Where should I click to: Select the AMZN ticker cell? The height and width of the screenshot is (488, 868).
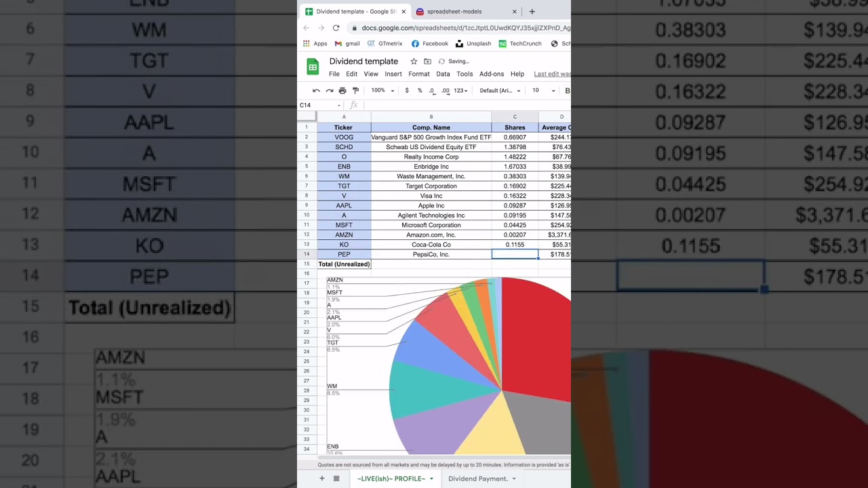(x=344, y=235)
